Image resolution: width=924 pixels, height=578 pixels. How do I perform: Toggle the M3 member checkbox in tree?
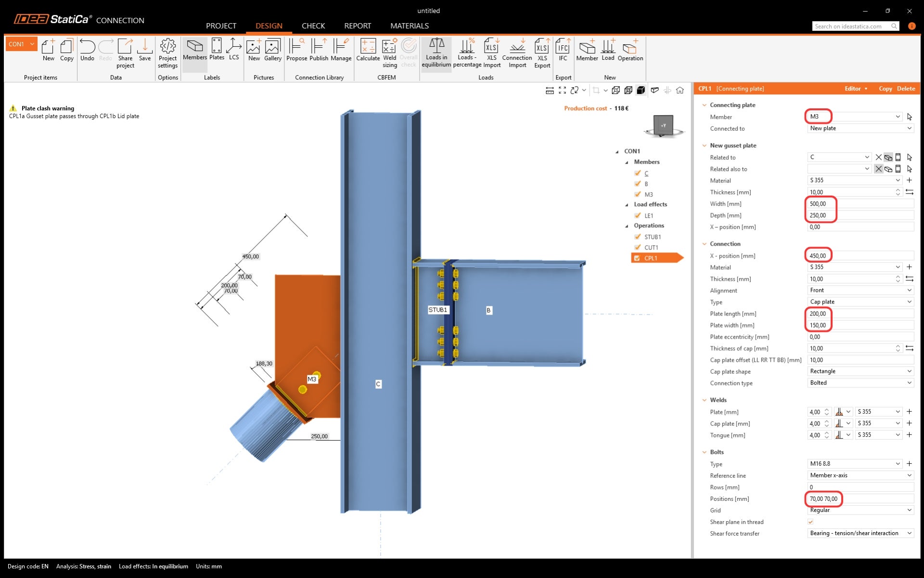638,194
